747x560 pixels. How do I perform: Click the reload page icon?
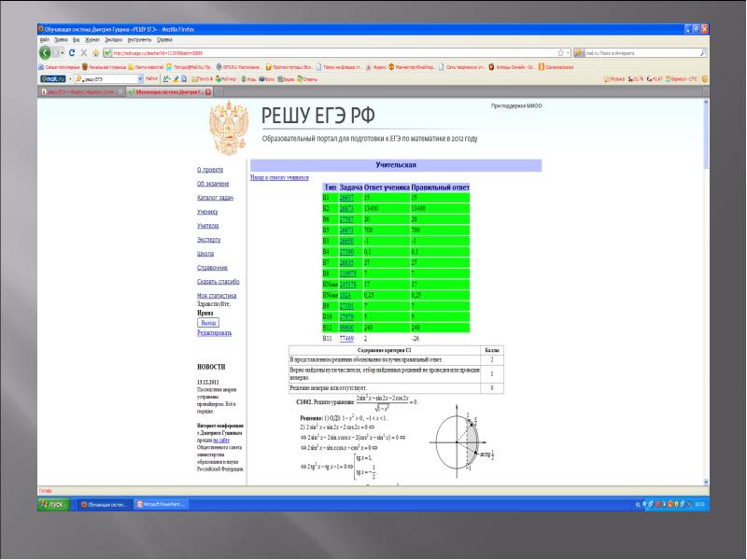click(x=71, y=53)
